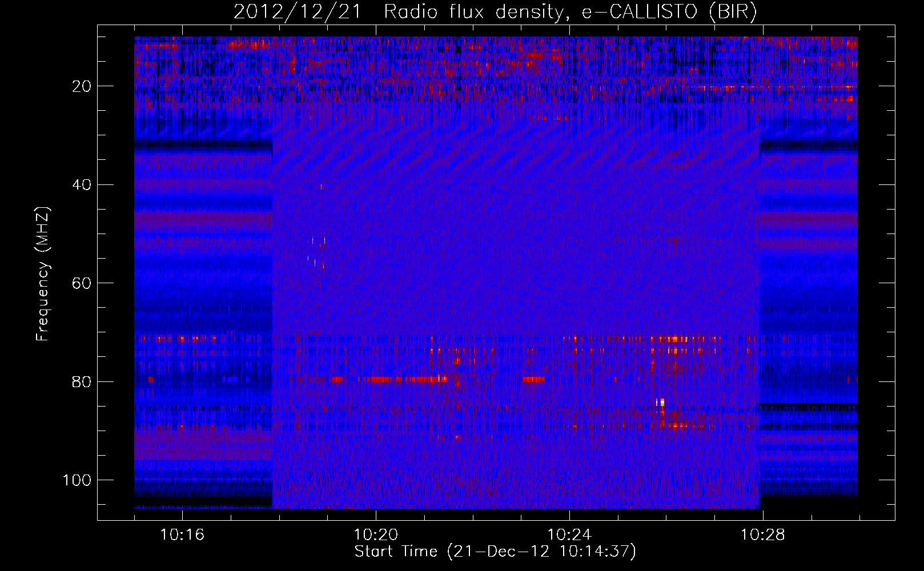Click the 10:20 time tick label
Screen dimensions: 924x571
376,535
